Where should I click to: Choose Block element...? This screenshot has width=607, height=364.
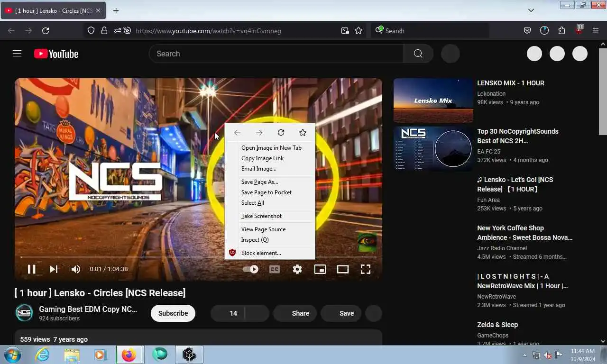pyautogui.click(x=269, y=253)
